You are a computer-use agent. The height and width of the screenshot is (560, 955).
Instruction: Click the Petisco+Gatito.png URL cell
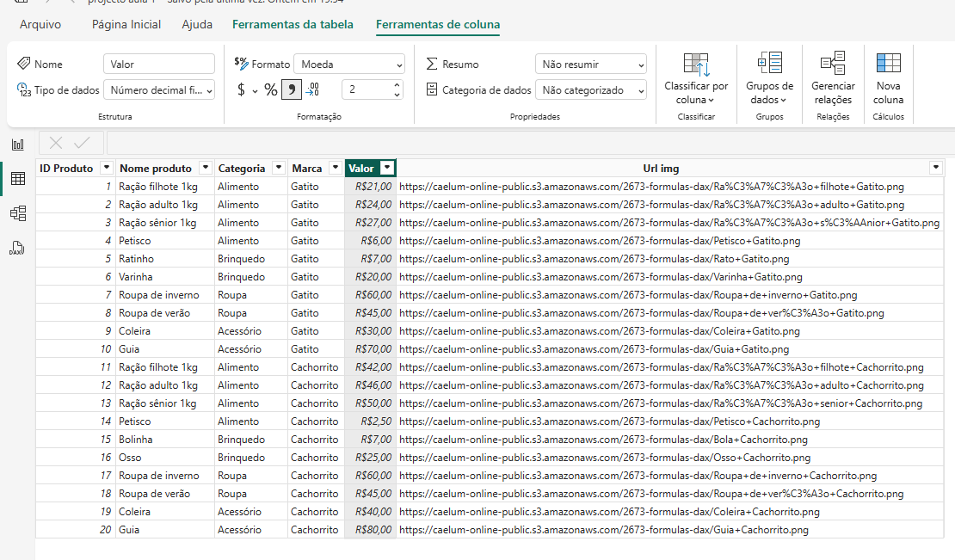pyautogui.click(x=670, y=241)
